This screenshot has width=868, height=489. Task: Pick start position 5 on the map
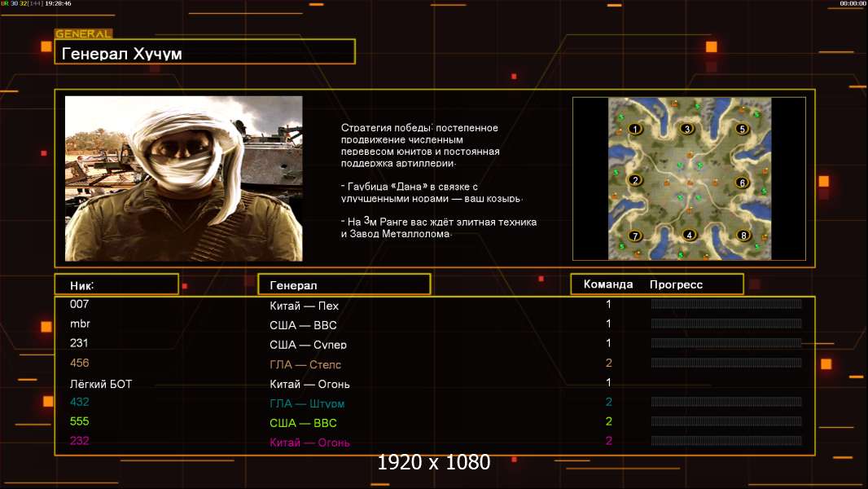tap(742, 129)
